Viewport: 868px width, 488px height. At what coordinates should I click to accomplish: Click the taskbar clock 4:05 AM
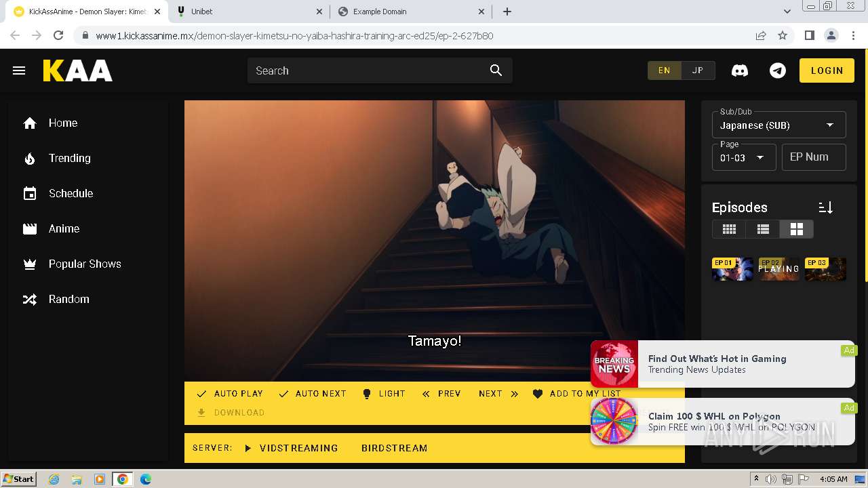tap(833, 479)
